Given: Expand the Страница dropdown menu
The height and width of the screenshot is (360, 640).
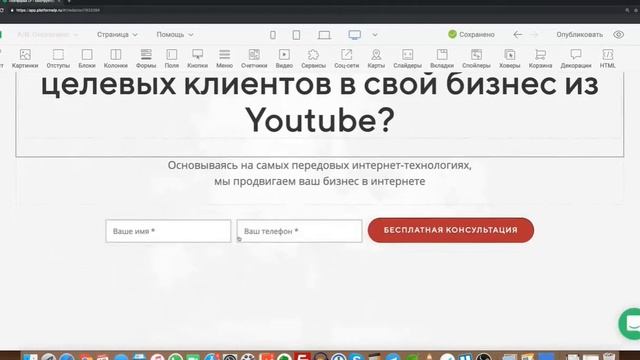Looking at the screenshot, I should click(x=117, y=35).
